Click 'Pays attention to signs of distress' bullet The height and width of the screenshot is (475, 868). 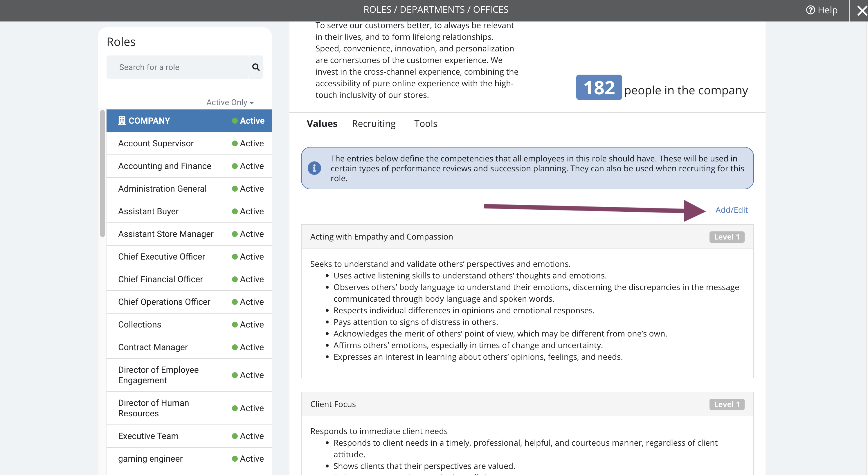pyautogui.click(x=415, y=322)
